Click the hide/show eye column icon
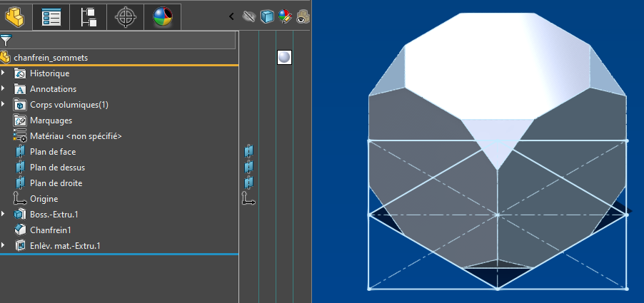This screenshot has width=644, height=303. point(249,16)
